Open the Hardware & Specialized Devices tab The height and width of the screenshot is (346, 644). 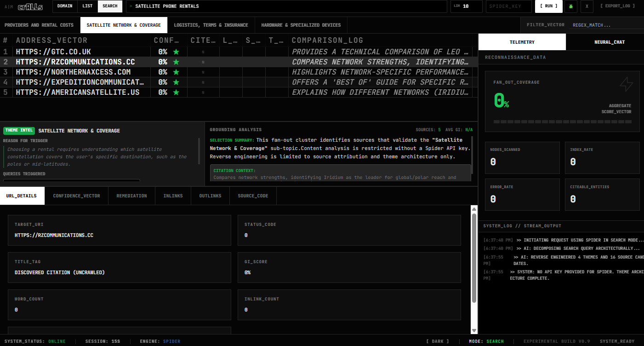point(301,25)
